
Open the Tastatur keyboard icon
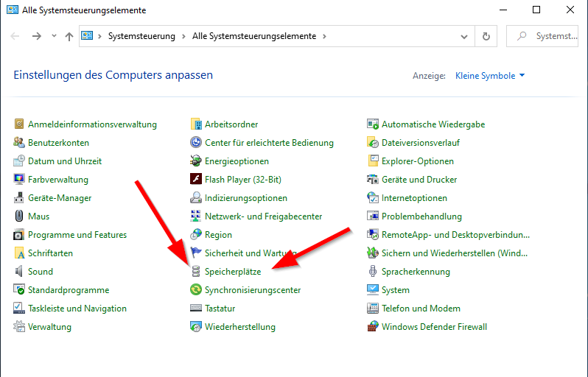tap(196, 308)
